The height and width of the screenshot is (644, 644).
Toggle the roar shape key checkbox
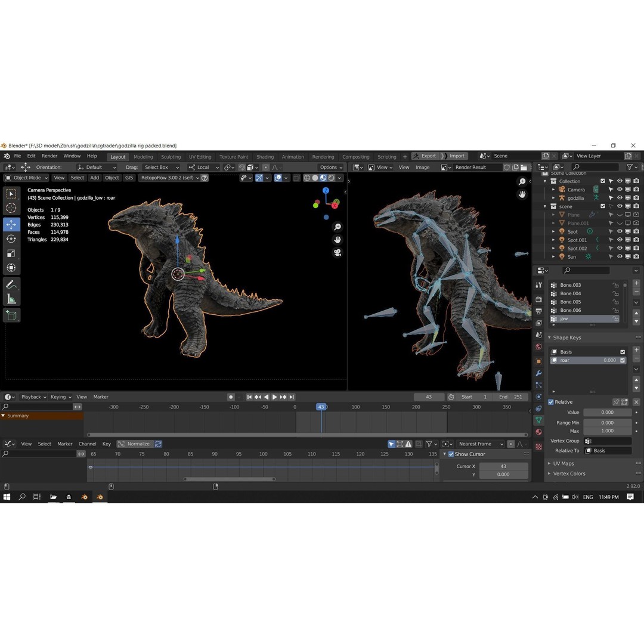coord(623,360)
